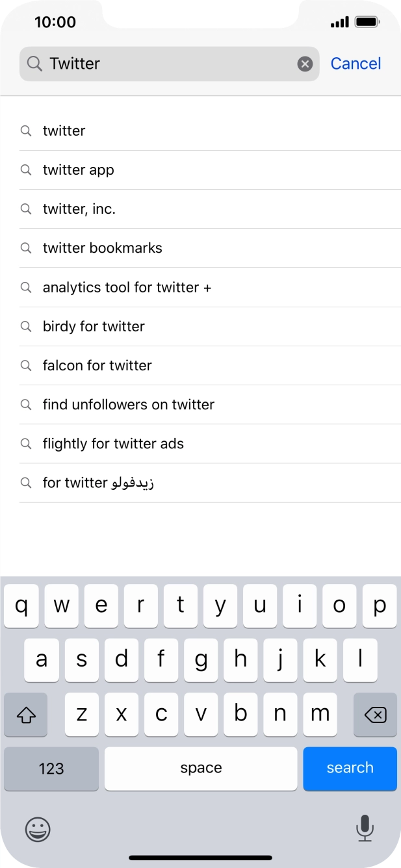Tap inside the search input field
Screen dimensions: 401x868
click(162, 63)
